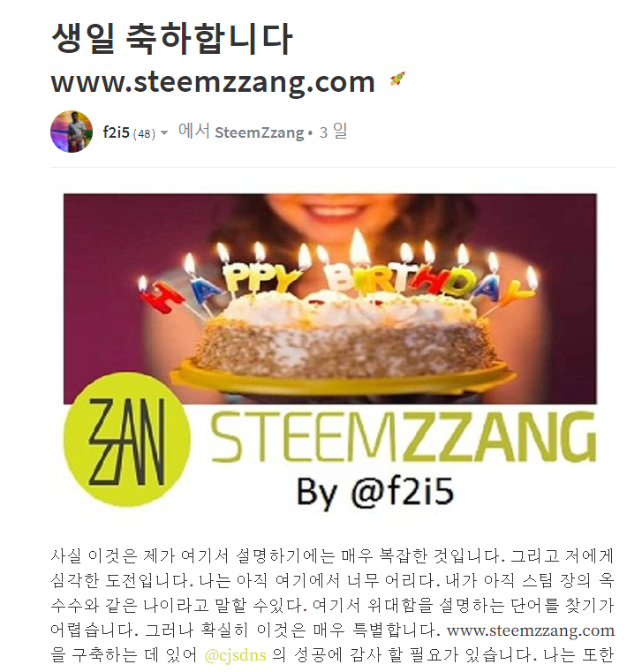
Task: Click the "By @f2i5" caption in the banner
Action: 375,492
